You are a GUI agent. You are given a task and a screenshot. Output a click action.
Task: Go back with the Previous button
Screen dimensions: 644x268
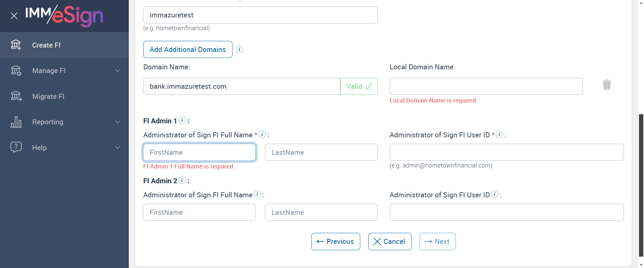(335, 242)
